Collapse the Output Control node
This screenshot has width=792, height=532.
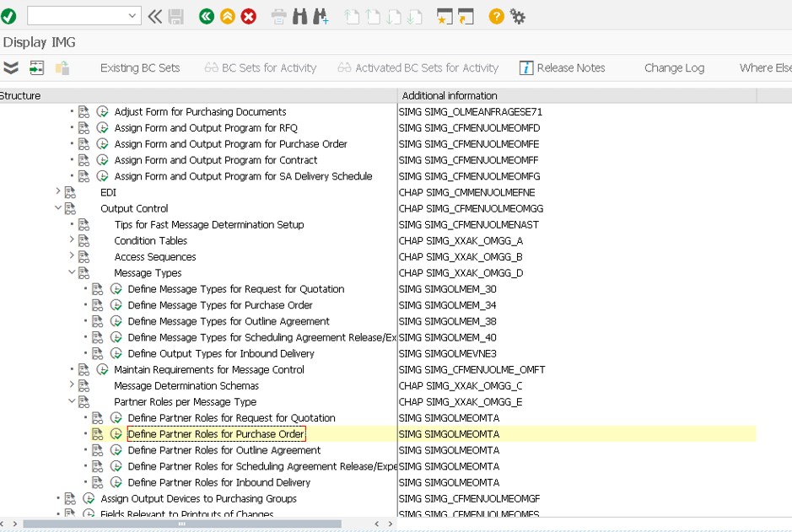(58, 207)
